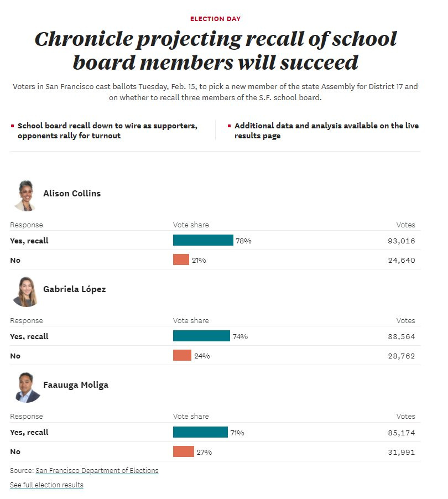Open the San Francisco Department of Elections link
The image size is (448, 499).
pos(97,470)
